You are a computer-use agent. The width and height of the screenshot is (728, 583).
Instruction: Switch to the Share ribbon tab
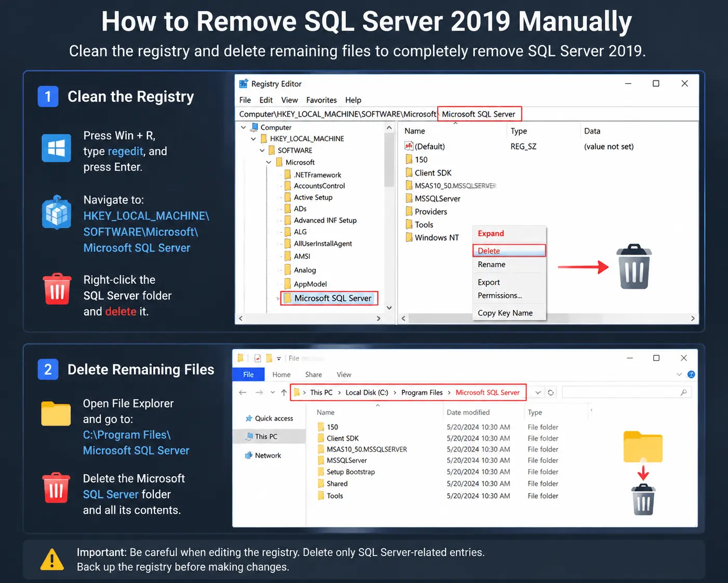314,375
